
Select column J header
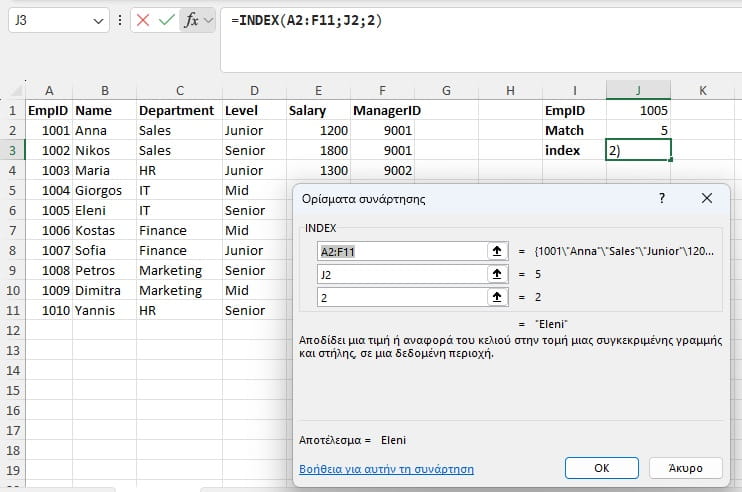pyautogui.click(x=638, y=90)
